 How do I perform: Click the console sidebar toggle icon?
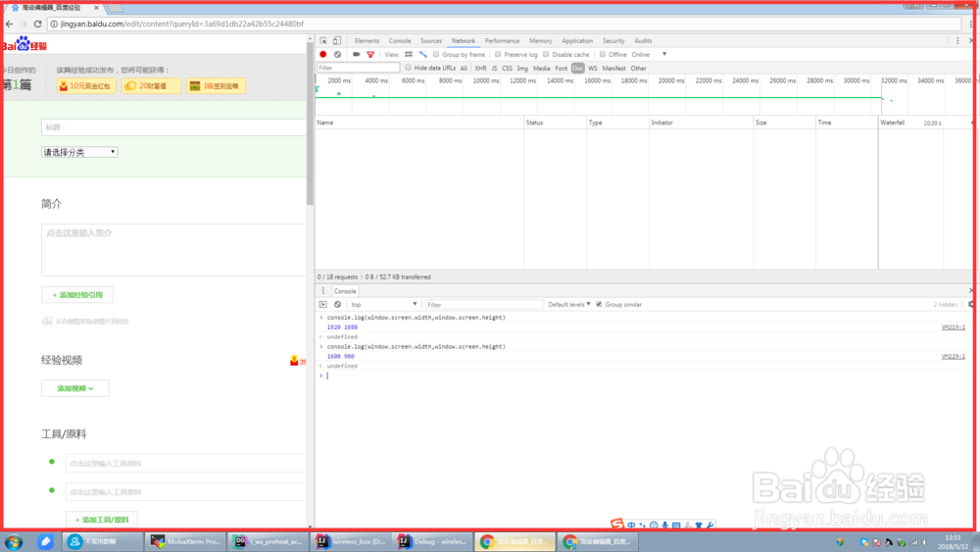[323, 305]
